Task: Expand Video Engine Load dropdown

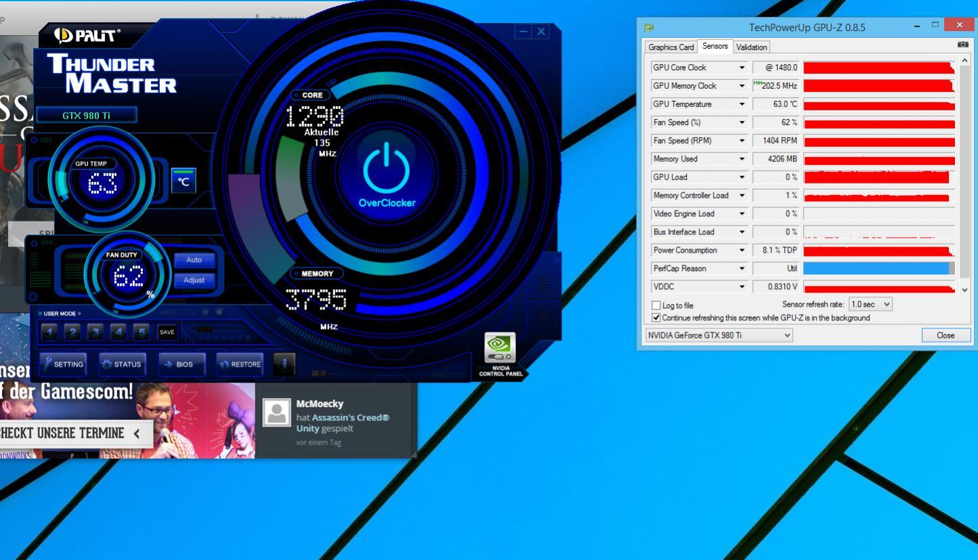Action: tap(742, 214)
